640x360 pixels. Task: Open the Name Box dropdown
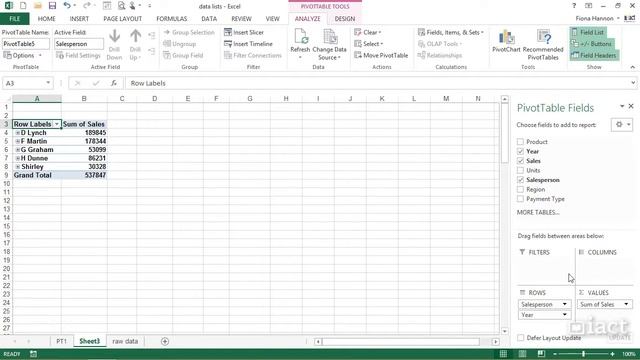click(48, 83)
